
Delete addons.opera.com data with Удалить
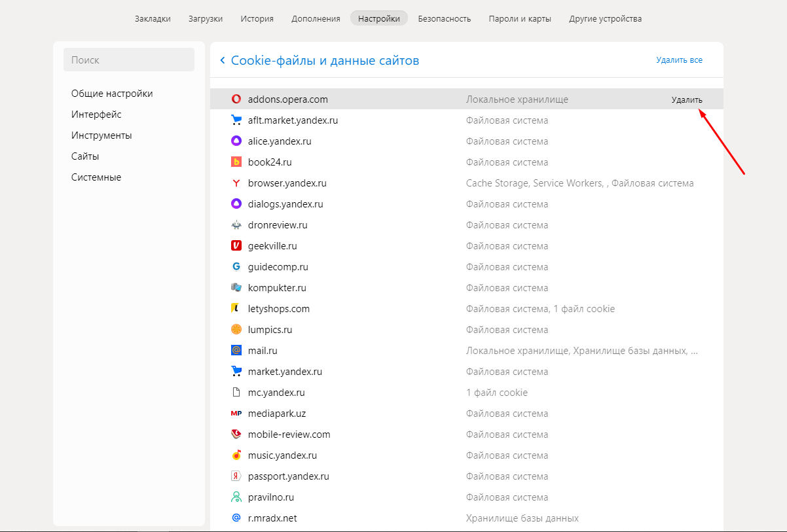pos(687,100)
